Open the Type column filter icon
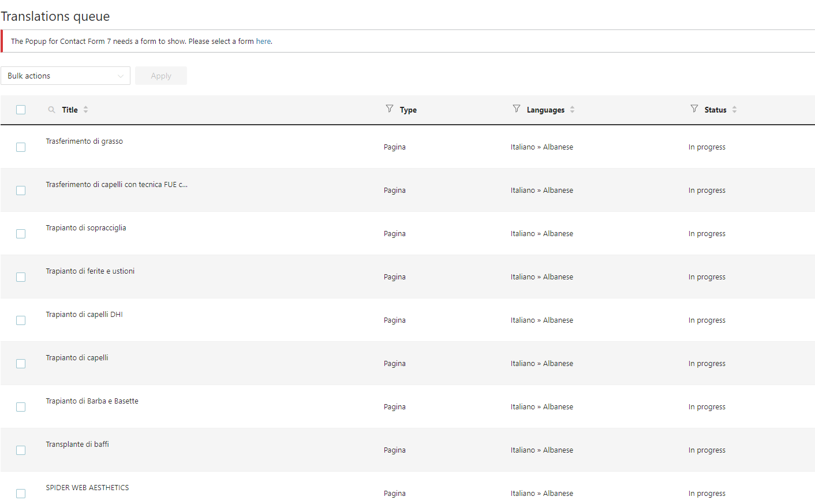815x504 pixels. (x=390, y=109)
